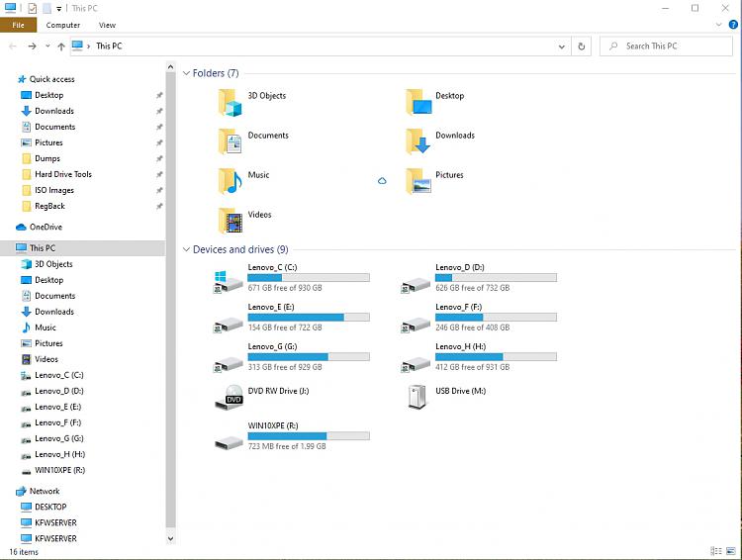
Task: Select Music under This PC in sidebar
Action: point(45,327)
